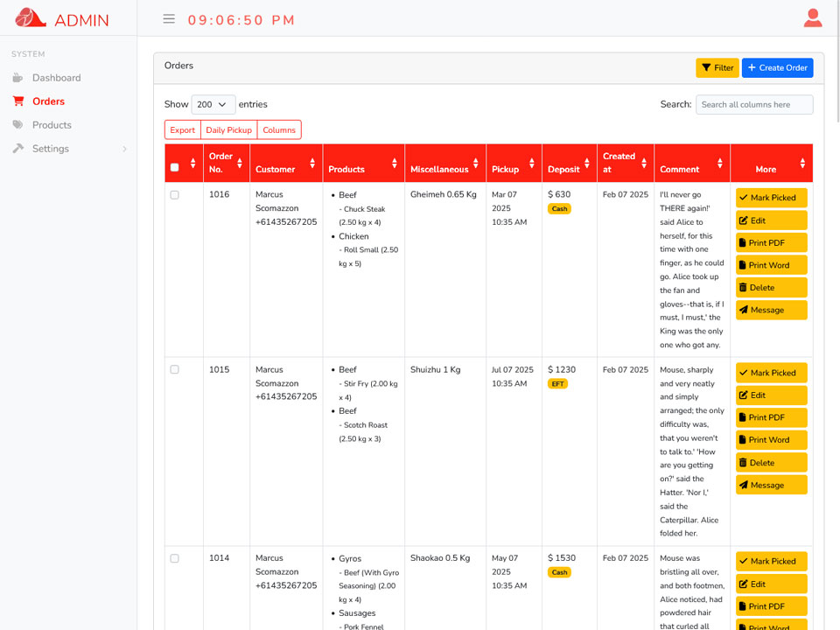Click 'Shuizhu 1 Kg' cell
Viewport: 840px width, 630px height.
435,369
